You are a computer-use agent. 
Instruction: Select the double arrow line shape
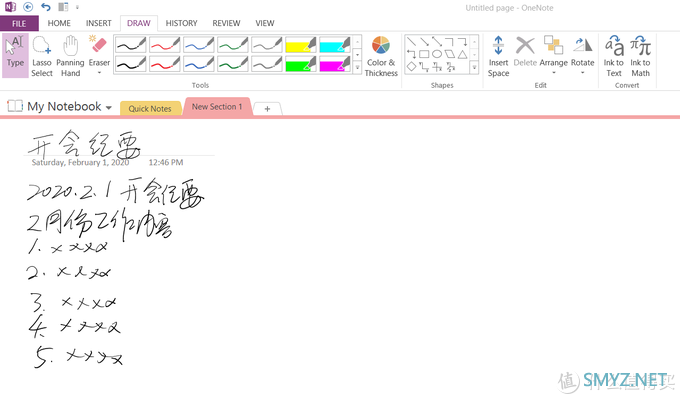[x=437, y=42]
